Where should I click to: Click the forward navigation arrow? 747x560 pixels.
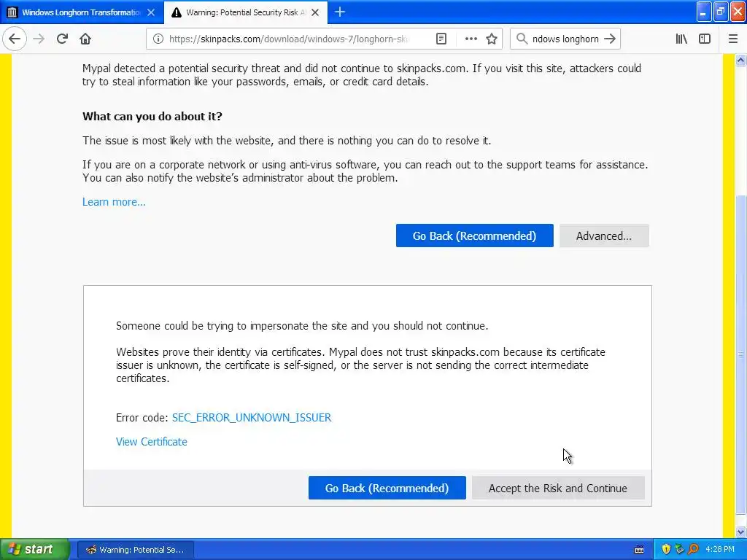pos(39,39)
